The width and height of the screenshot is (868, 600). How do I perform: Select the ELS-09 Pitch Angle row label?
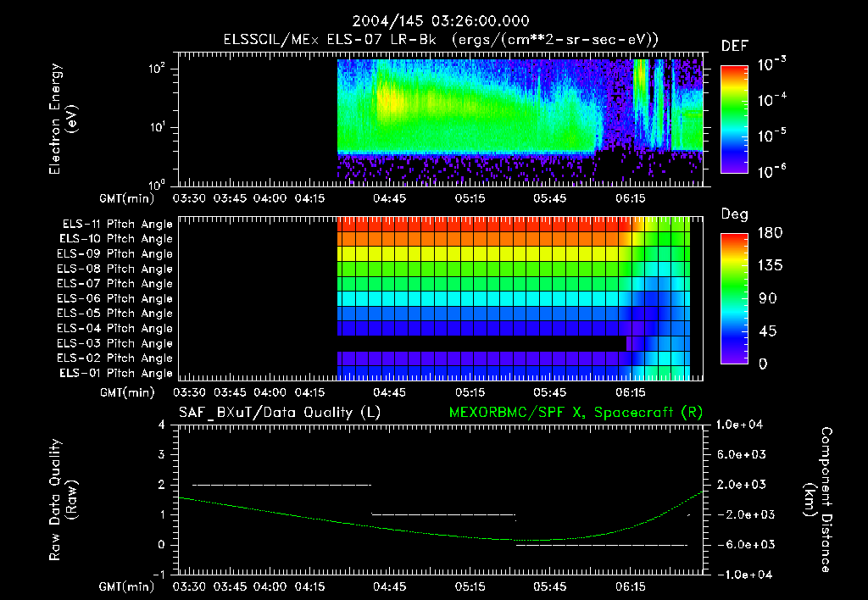click(x=114, y=254)
